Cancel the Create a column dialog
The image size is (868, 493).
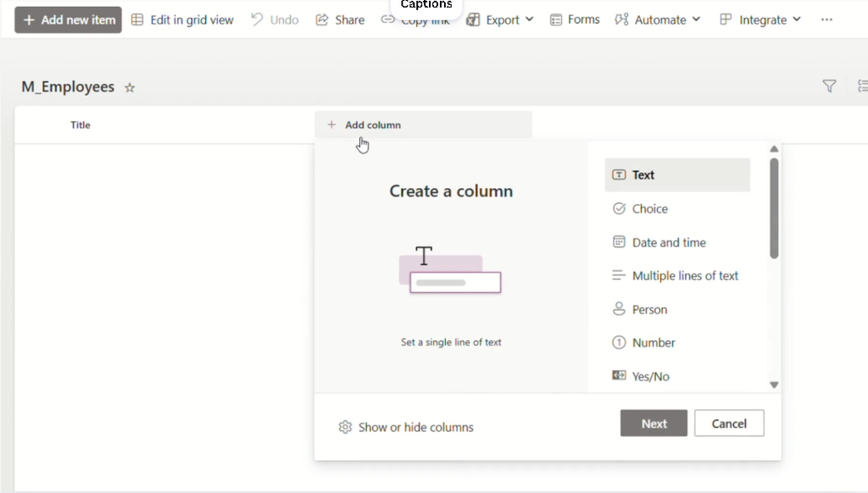pyautogui.click(x=729, y=424)
